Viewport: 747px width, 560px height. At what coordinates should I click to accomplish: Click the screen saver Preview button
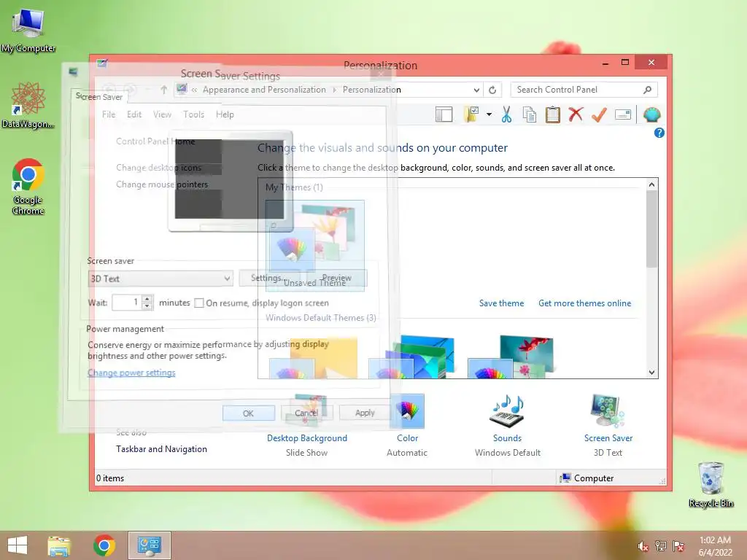[337, 278]
